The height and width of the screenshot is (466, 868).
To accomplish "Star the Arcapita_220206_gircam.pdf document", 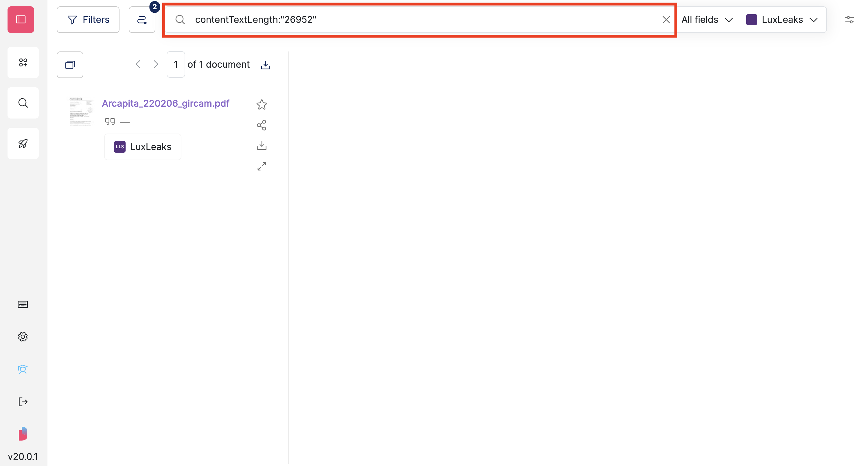I will (x=262, y=104).
